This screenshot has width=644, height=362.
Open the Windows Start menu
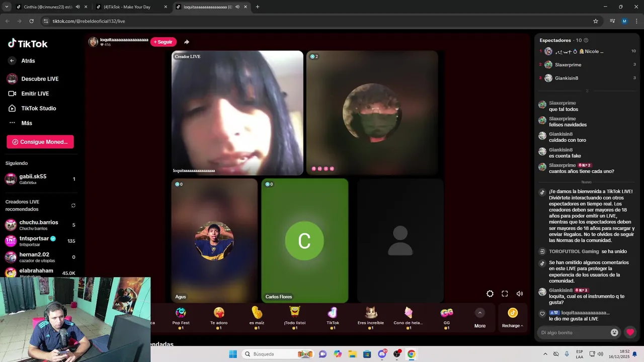(x=233, y=354)
